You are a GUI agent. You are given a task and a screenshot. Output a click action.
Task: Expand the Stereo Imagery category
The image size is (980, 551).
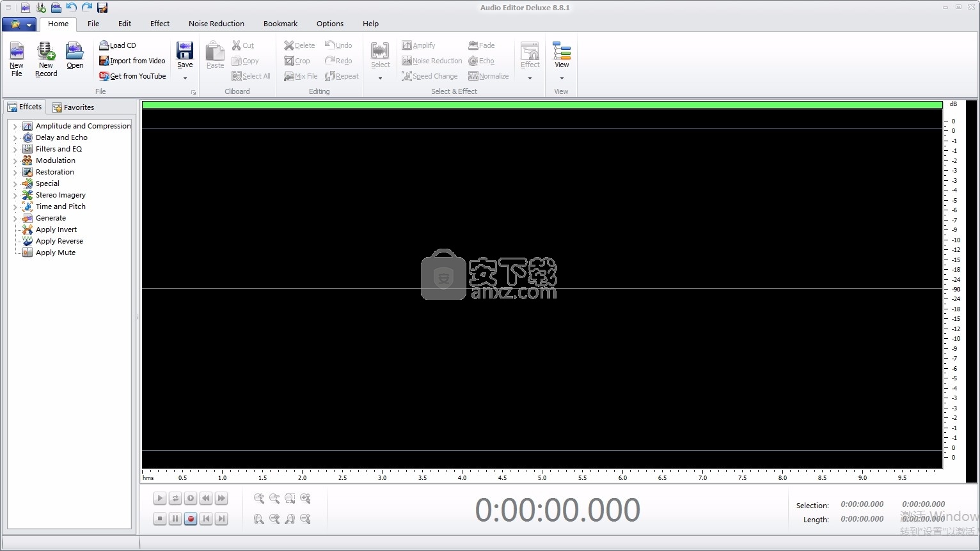pos(15,196)
